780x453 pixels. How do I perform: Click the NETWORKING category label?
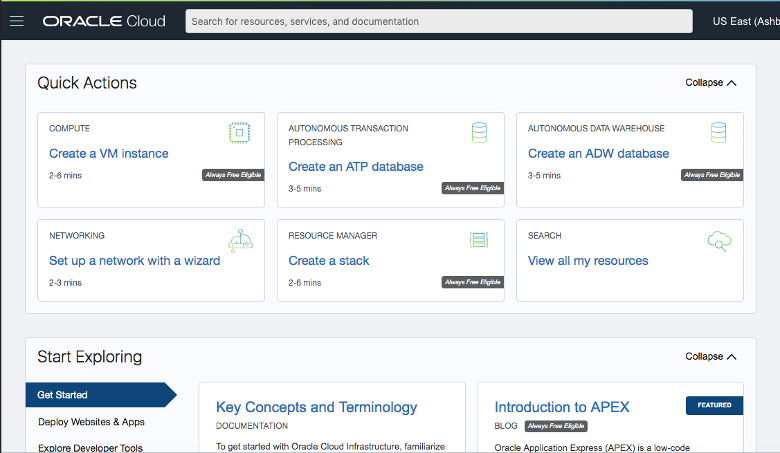(x=77, y=236)
